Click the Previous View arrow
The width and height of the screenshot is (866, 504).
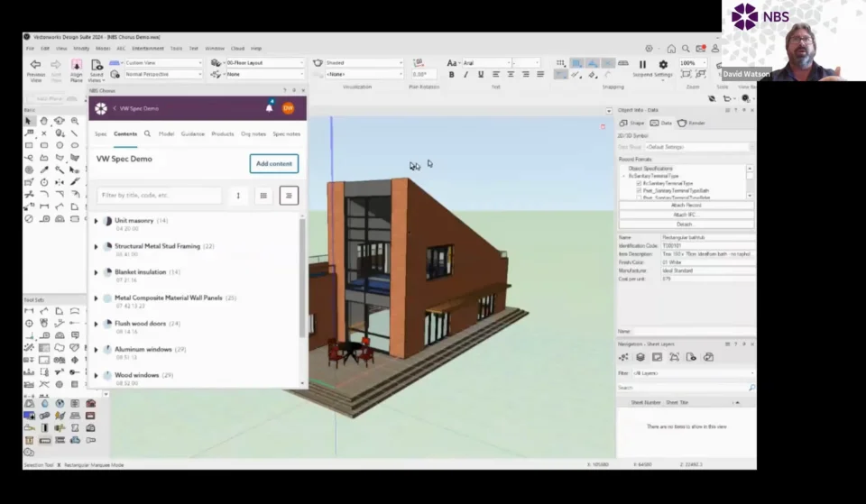[35, 64]
